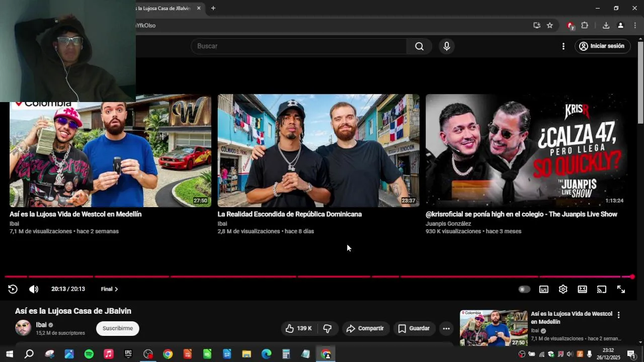Click the YouTube search magnifier button
This screenshot has height=362, width=644.
pos(419,46)
